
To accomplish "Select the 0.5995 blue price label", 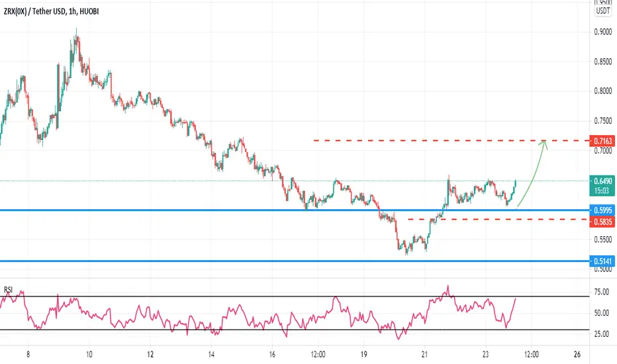I will click(602, 210).
